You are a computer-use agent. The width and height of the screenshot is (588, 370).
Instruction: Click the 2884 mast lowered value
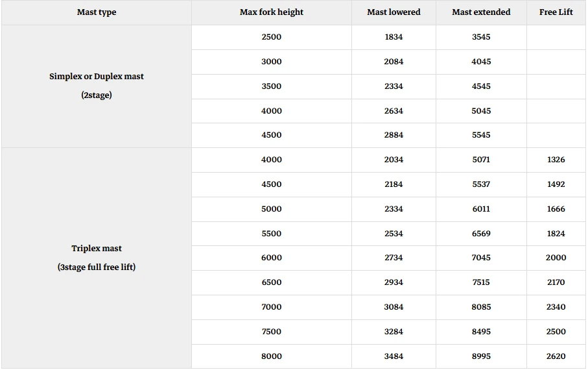[394, 135]
